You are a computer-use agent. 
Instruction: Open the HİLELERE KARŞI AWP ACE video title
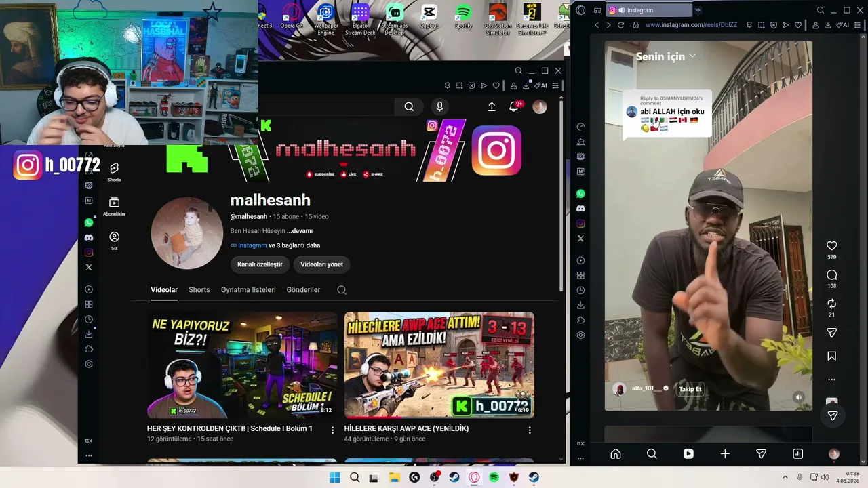click(x=406, y=428)
